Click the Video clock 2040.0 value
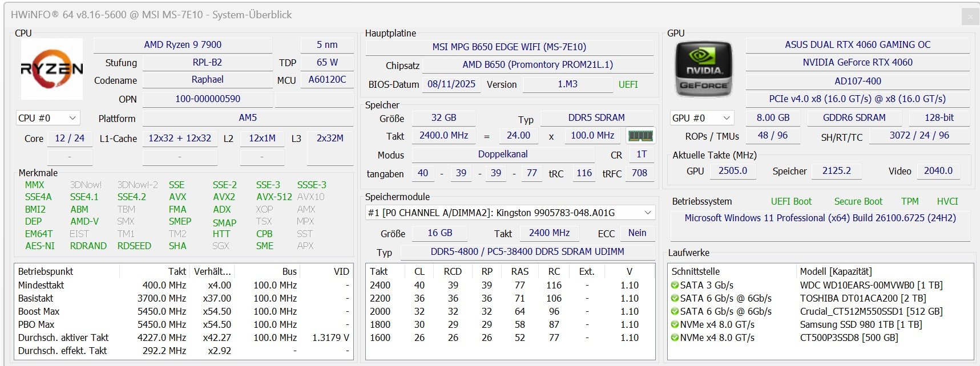The image size is (980, 366). point(938,170)
